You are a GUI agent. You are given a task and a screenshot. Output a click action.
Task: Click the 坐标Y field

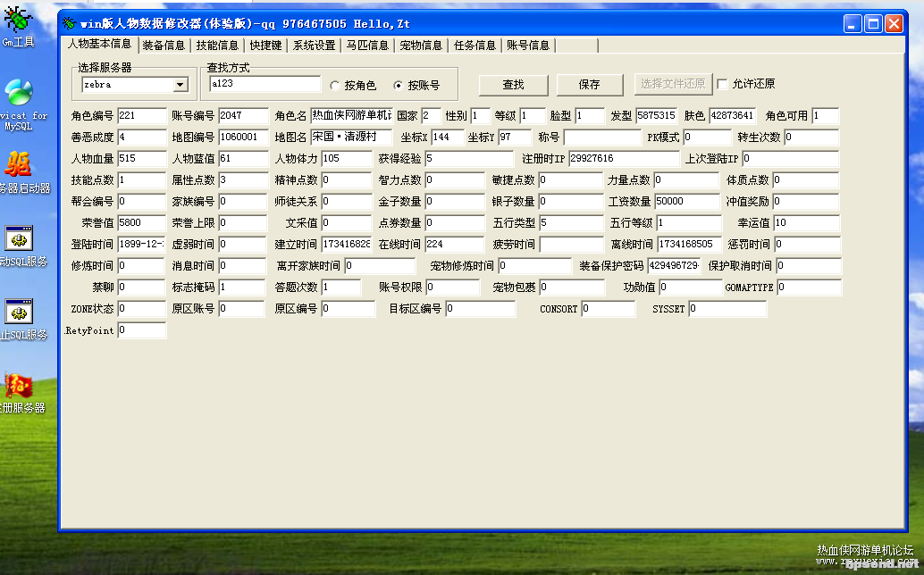[515, 137]
